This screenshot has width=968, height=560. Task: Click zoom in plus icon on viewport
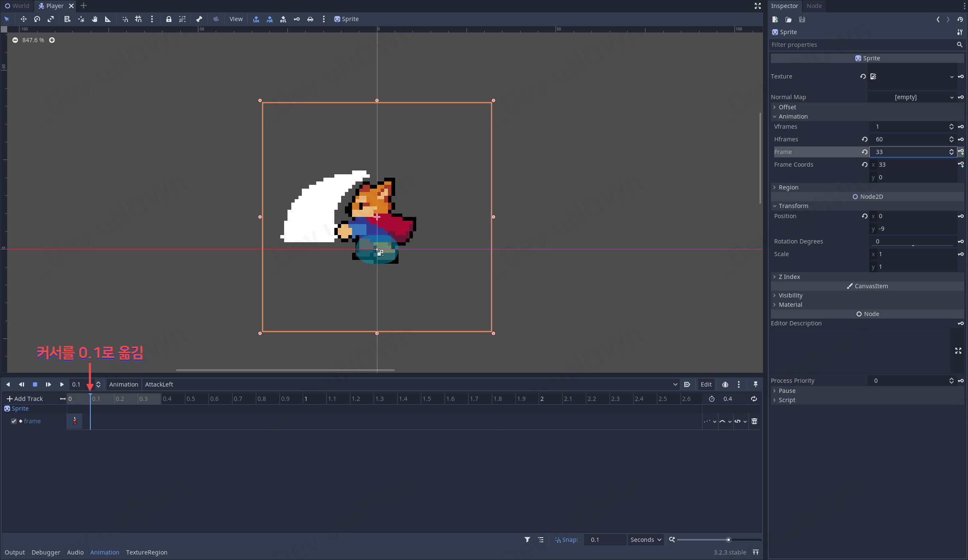pos(52,40)
